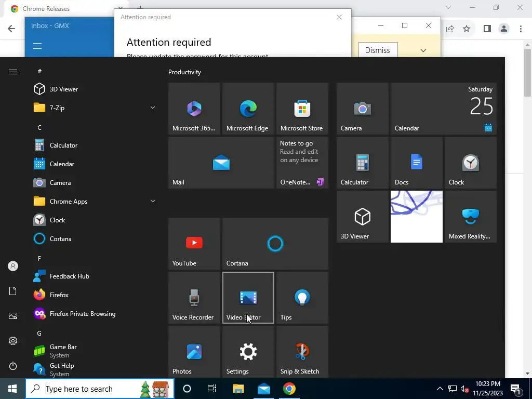Image resolution: width=532 pixels, height=399 pixels.
Task: Open the Clock tile
Action: click(470, 163)
